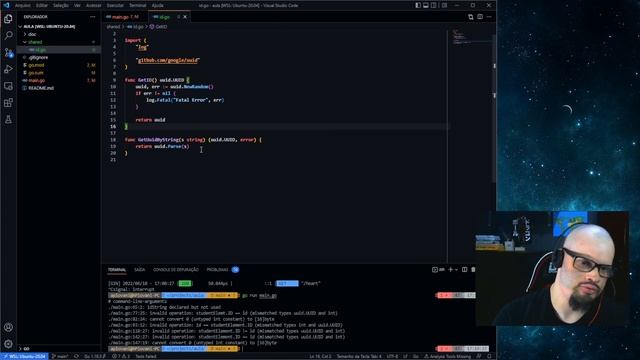Click the Analysis Tools Missing warning
Image resolution: width=640 pixels, height=360 pixels.
(x=448, y=356)
